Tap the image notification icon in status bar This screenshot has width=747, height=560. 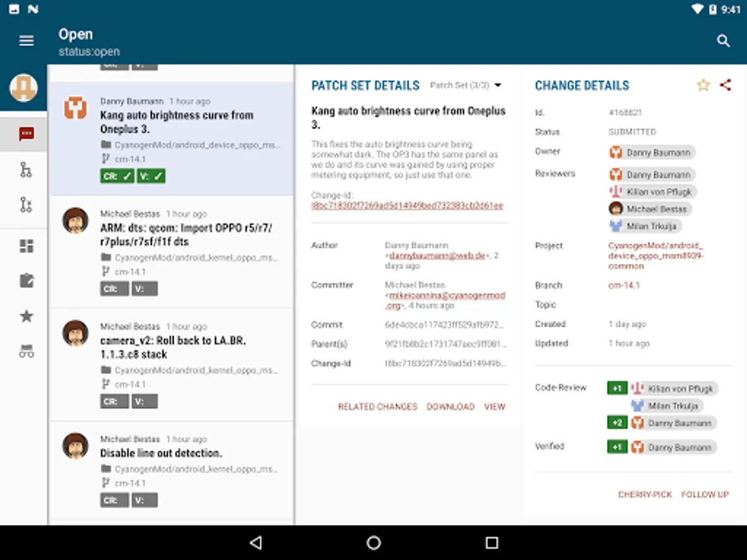tap(14, 9)
